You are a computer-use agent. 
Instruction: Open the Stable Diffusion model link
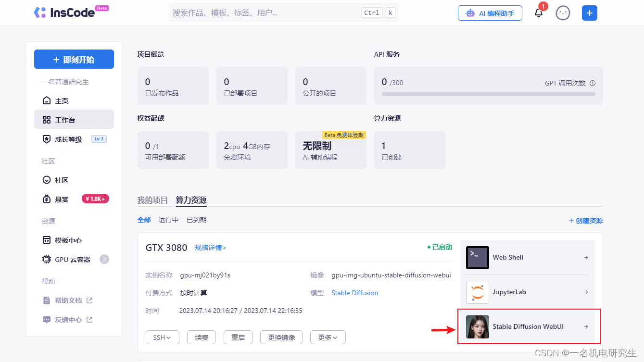355,293
